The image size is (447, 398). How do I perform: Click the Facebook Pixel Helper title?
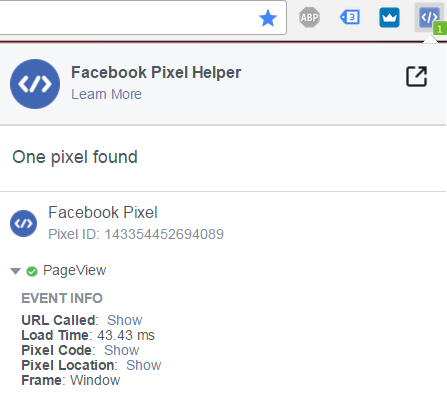pos(156,73)
